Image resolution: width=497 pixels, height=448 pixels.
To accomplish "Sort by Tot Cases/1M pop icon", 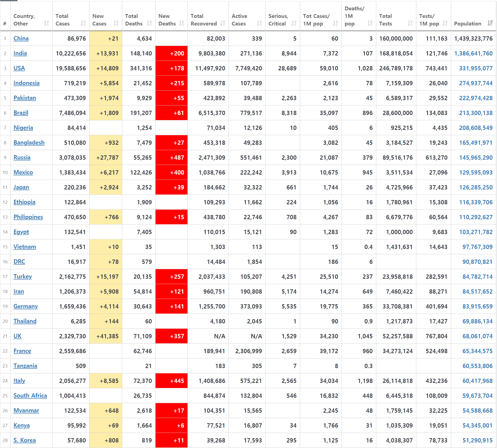I will (x=335, y=23).
